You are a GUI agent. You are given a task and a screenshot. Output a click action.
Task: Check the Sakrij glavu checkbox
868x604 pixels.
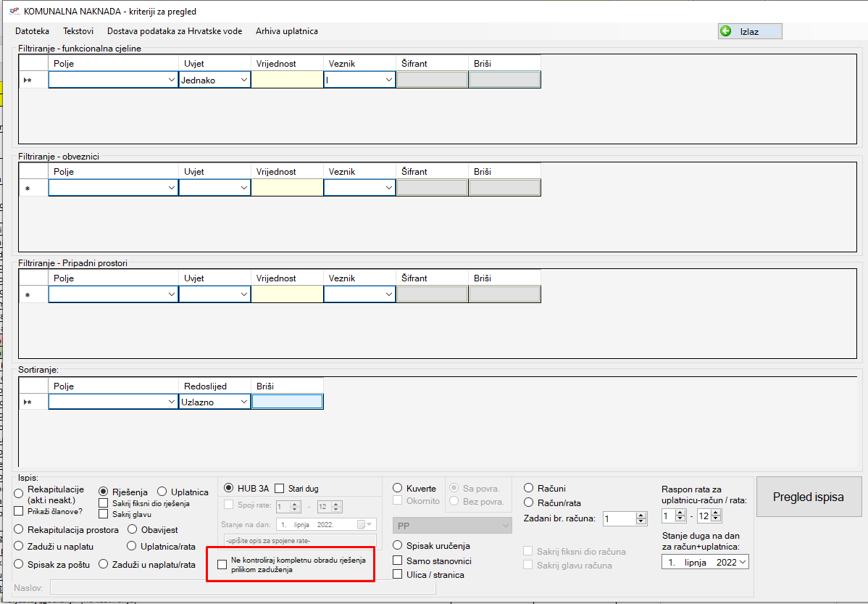click(104, 514)
